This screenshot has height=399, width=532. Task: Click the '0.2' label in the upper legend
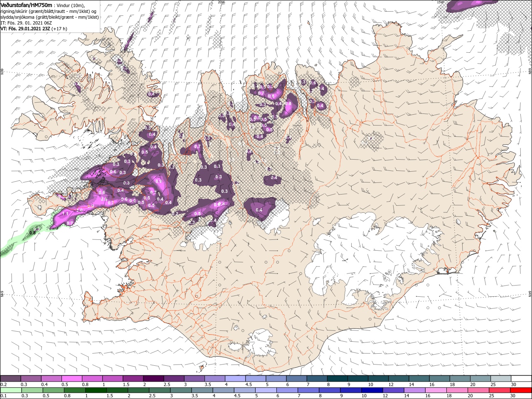(x=3, y=384)
